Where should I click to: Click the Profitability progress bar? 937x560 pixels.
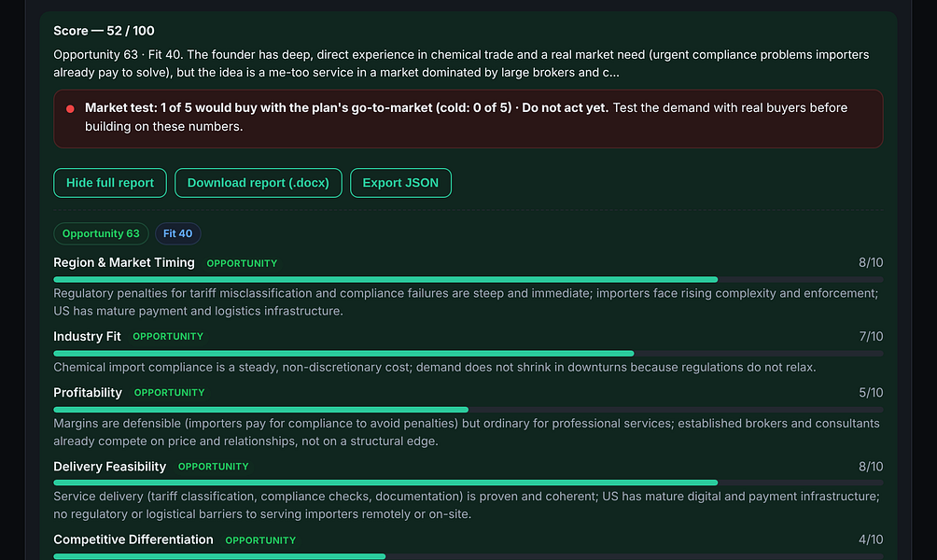(x=468, y=410)
